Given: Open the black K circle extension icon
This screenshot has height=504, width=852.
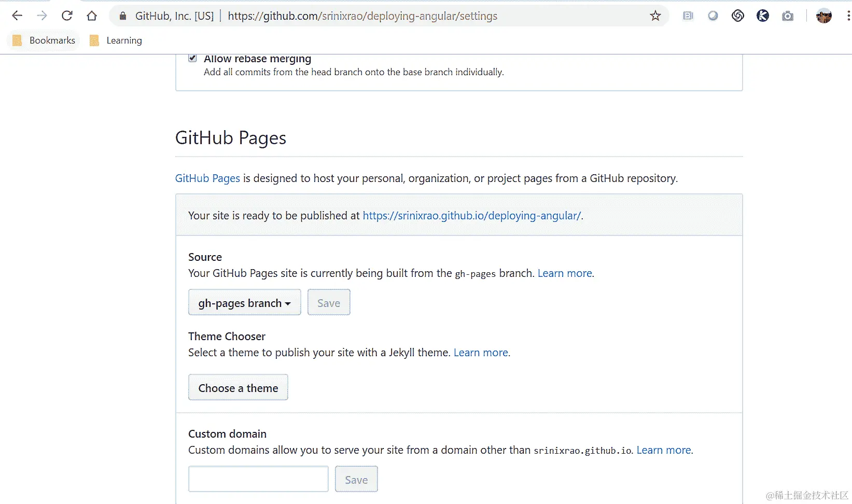Looking at the screenshot, I should (x=763, y=16).
